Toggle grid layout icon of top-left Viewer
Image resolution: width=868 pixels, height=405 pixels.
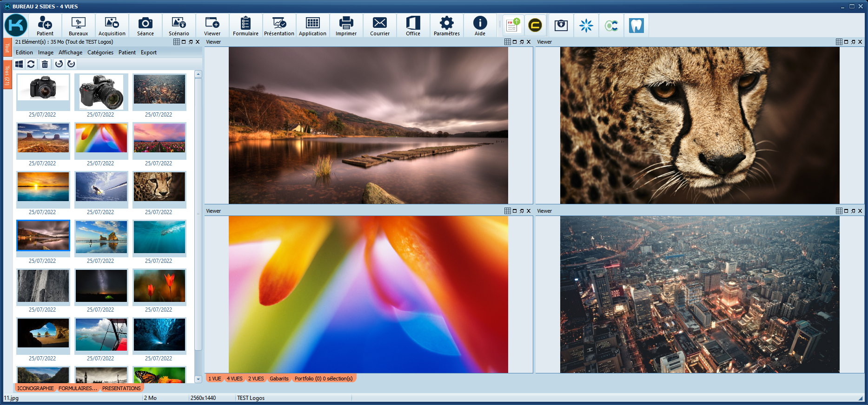pos(508,42)
